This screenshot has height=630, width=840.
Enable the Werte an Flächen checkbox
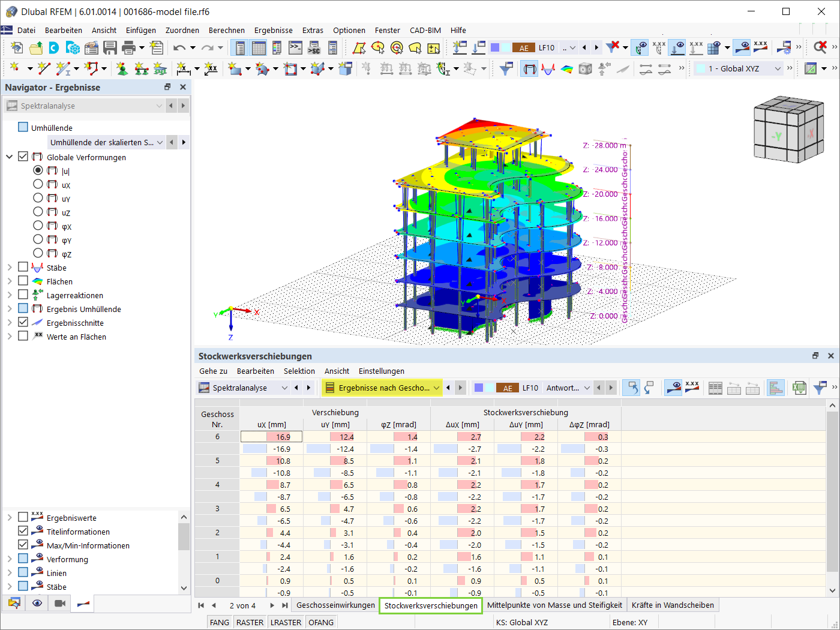(23, 336)
